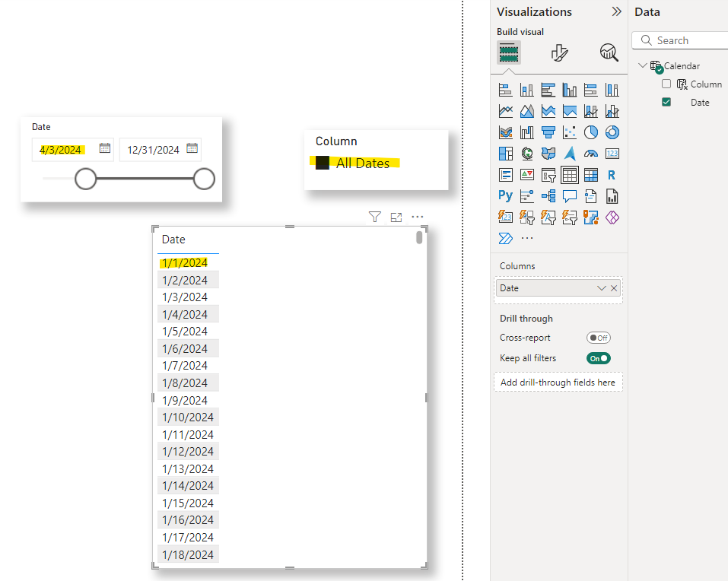
Task: Select the Python visual
Action: [505, 196]
